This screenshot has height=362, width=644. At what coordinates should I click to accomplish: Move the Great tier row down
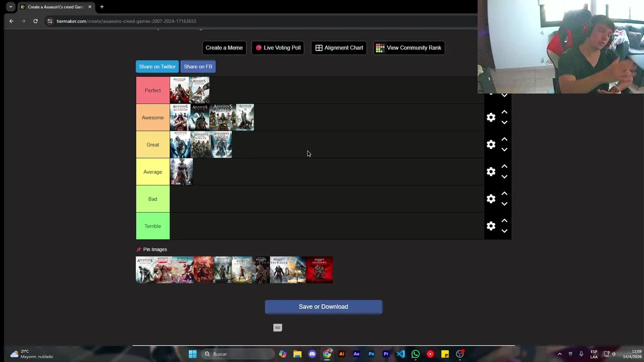pyautogui.click(x=504, y=150)
